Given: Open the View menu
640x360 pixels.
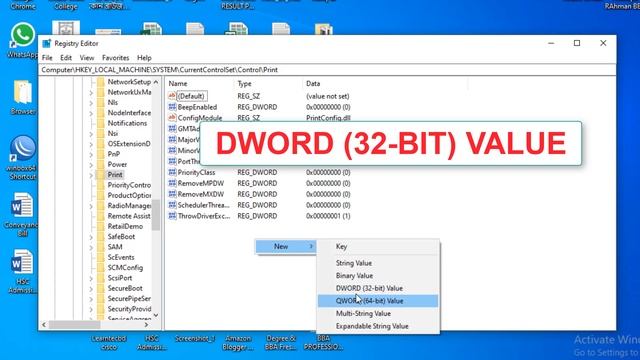Looking at the screenshot, I should click(x=87, y=58).
